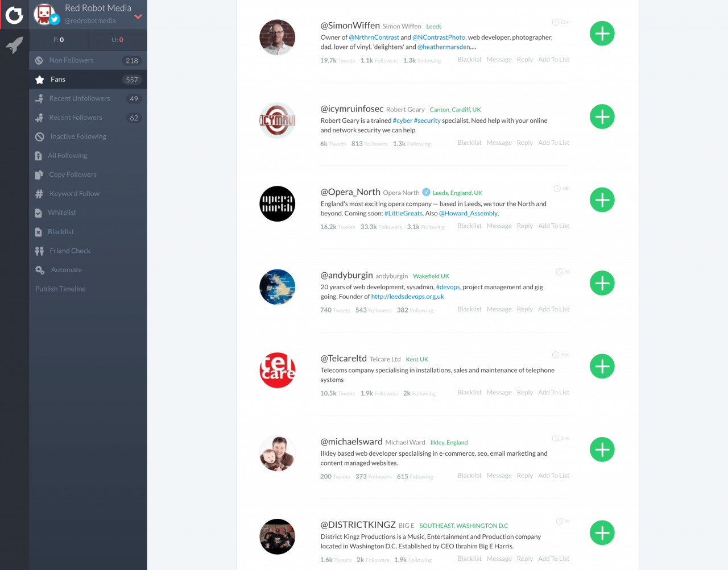This screenshot has width=728, height=570.
Task: Click the 557 Fans count badge
Action: 132,80
